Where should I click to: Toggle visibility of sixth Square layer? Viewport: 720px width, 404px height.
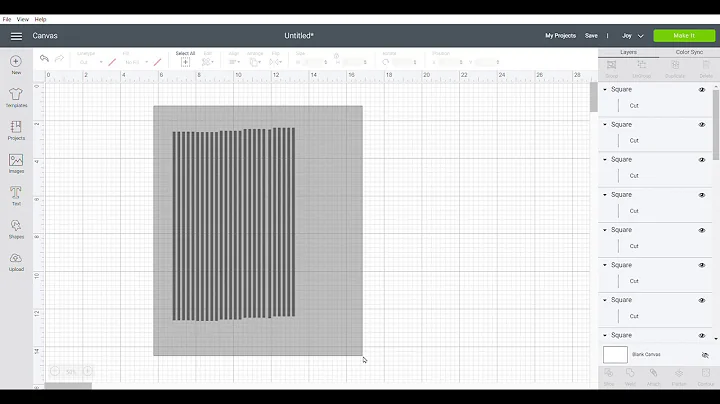pyautogui.click(x=702, y=265)
